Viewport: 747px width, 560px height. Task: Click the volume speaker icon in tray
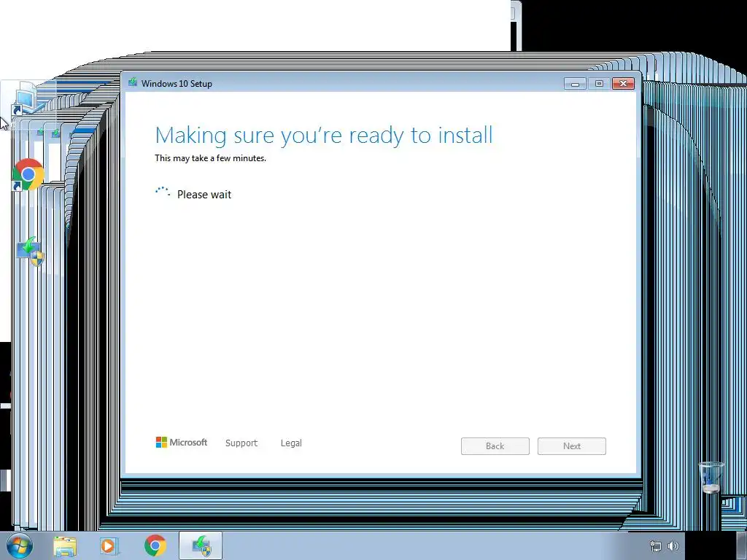coord(673,546)
